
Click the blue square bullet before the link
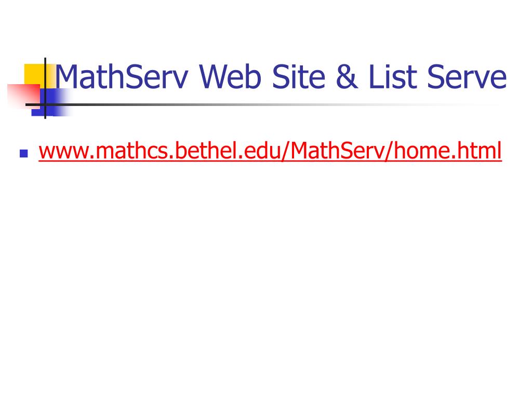click(24, 154)
